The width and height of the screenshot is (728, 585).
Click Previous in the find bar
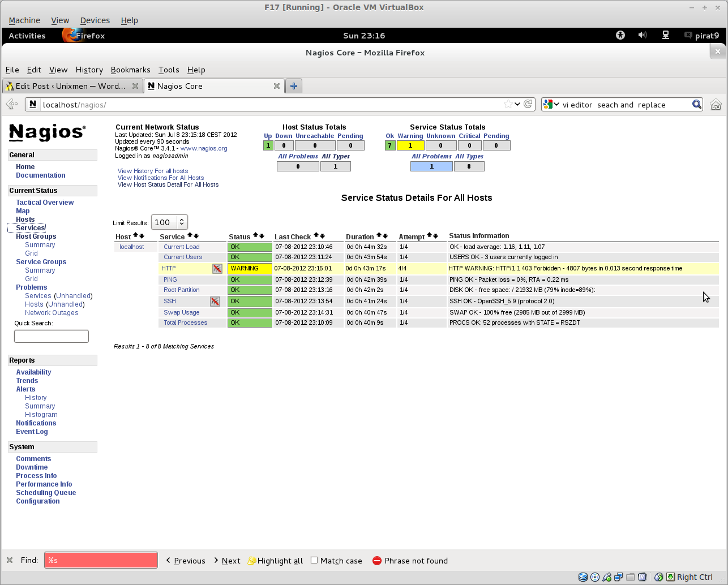click(x=186, y=561)
